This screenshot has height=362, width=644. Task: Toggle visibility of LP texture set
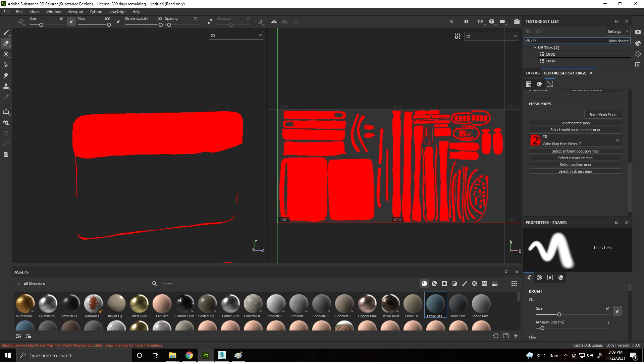click(528, 41)
